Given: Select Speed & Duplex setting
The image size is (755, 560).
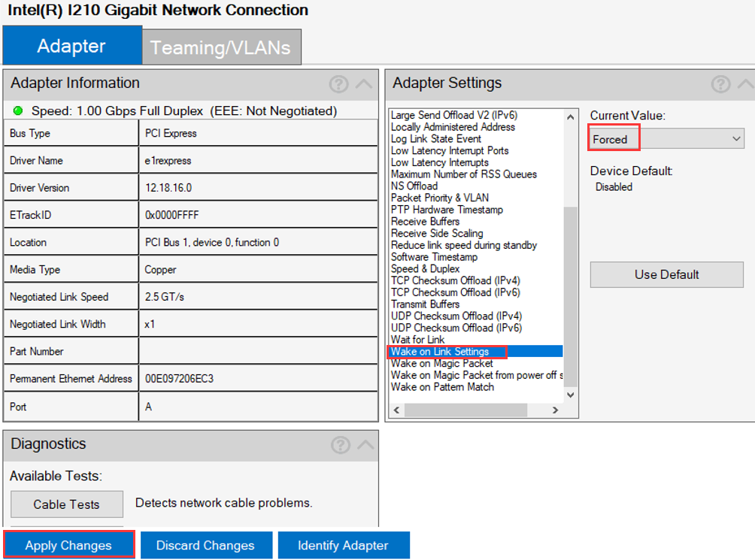Looking at the screenshot, I should point(425,269).
